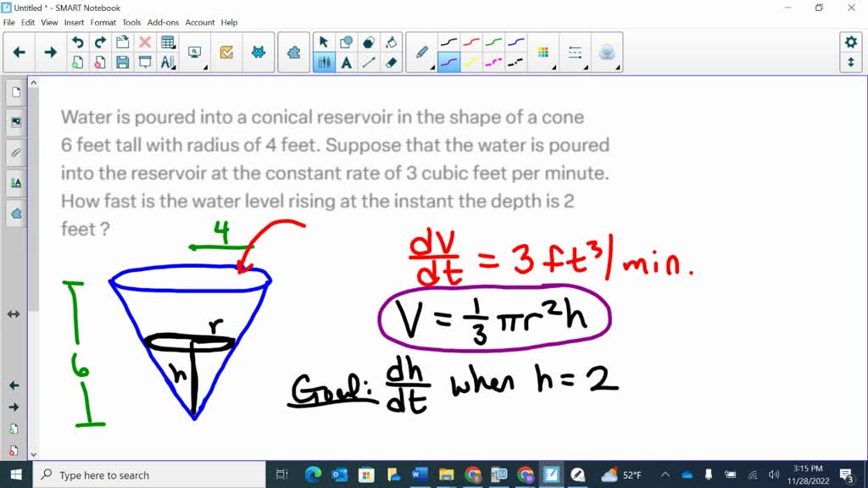Viewport: 868px width, 488px height.
Task: Open the Insert menu
Action: click(74, 23)
